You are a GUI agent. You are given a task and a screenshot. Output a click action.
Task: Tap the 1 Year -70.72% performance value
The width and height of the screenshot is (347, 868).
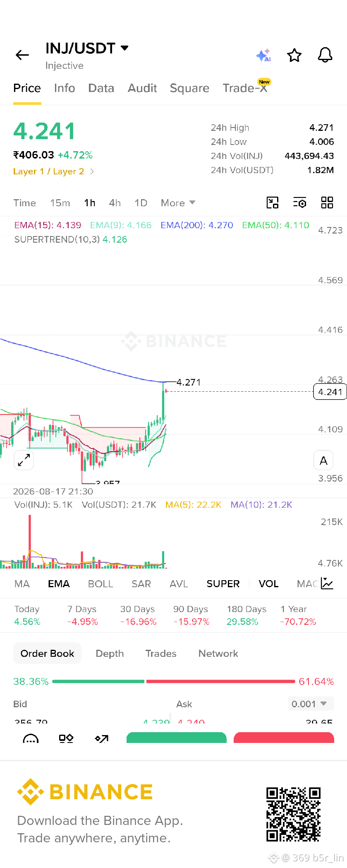pyautogui.click(x=298, y=622)
